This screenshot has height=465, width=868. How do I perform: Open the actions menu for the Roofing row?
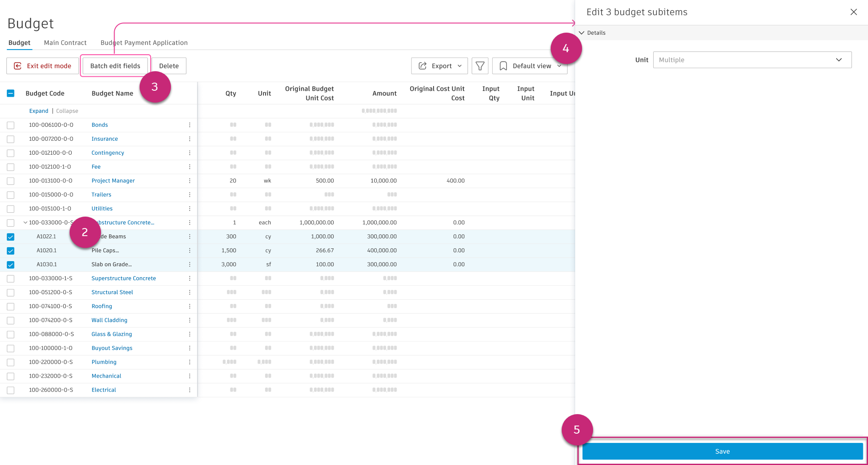point(190,306)
